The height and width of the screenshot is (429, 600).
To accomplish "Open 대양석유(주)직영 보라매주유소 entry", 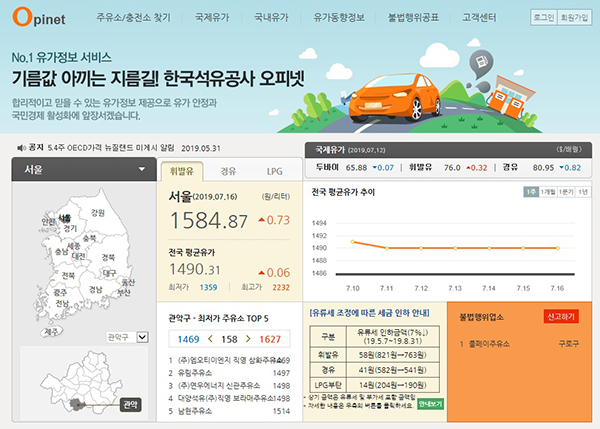I will [x=229, y=398].
